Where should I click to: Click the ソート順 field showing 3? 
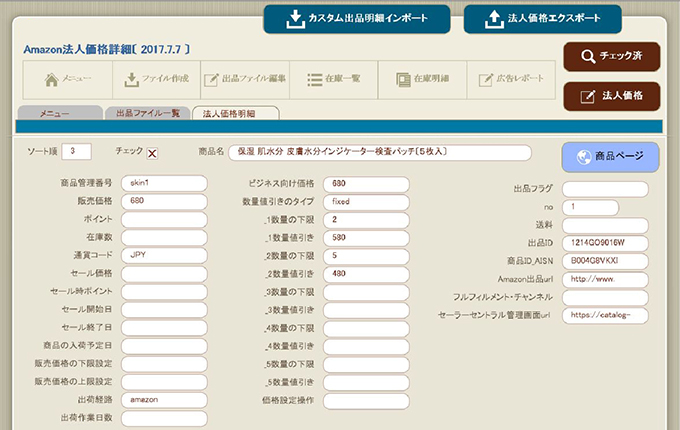coord(76,151)
